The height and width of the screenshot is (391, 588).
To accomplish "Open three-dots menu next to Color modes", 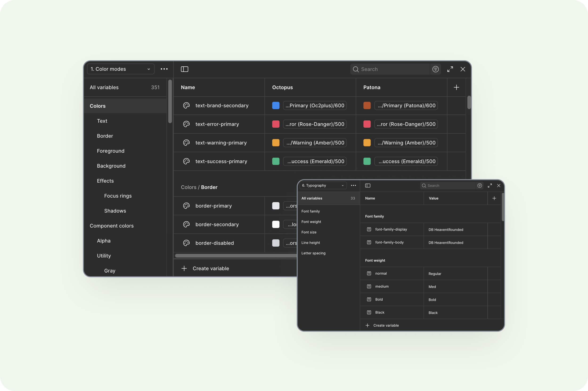I will tap(164, 69).
